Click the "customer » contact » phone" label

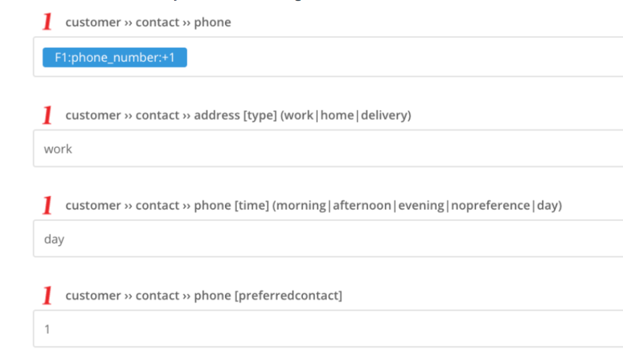148,22
